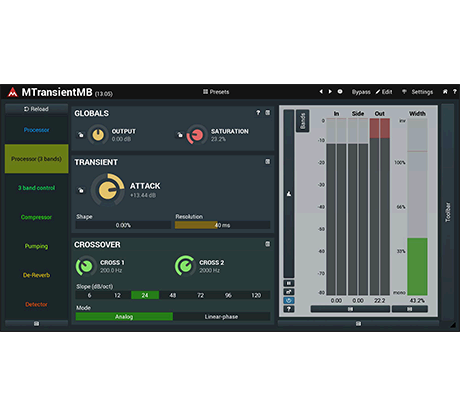Image resolution: width=460 pixels, height=416 pixels.
Task: Click the Cross 1 value 200.0 Hz
Action: [x=111, y=271]
